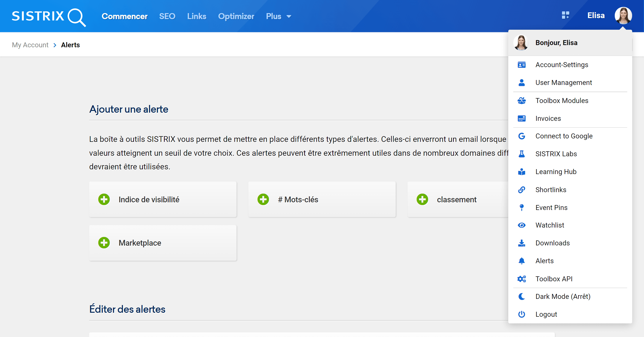
Task: Click the My Account breadcrumb
Action: coord(30,45)
